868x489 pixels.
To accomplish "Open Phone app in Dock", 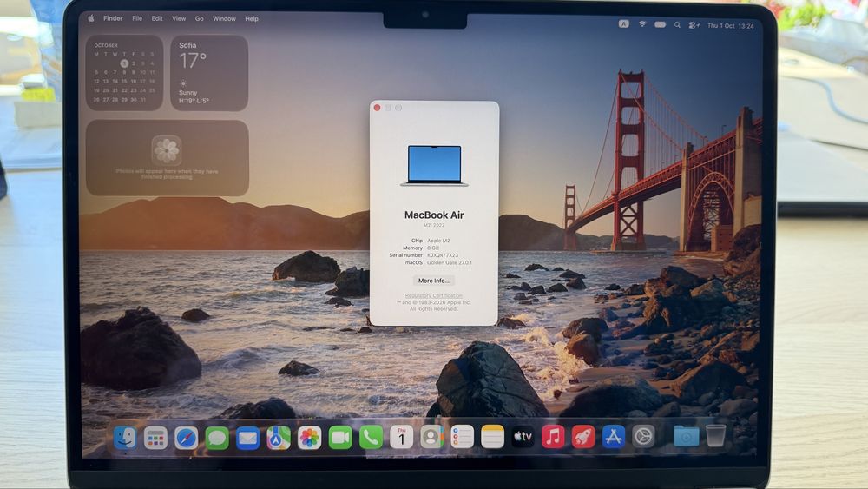I will [371, 438].
